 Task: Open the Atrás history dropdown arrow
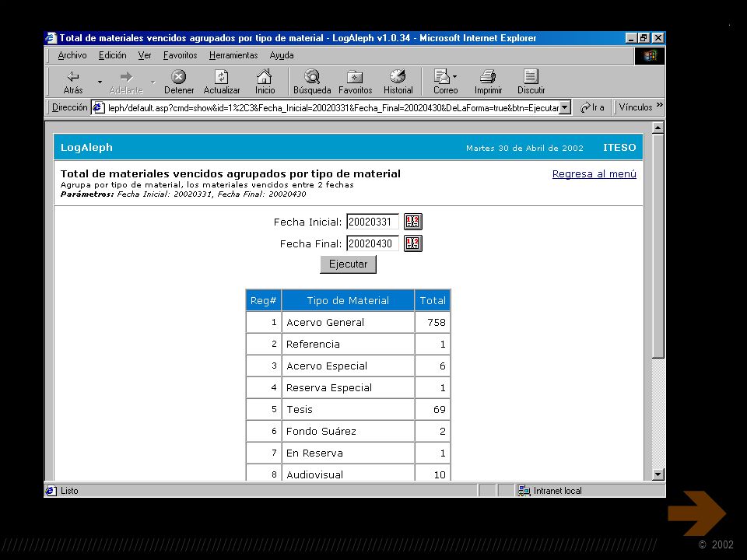click(x=100, y=82)
